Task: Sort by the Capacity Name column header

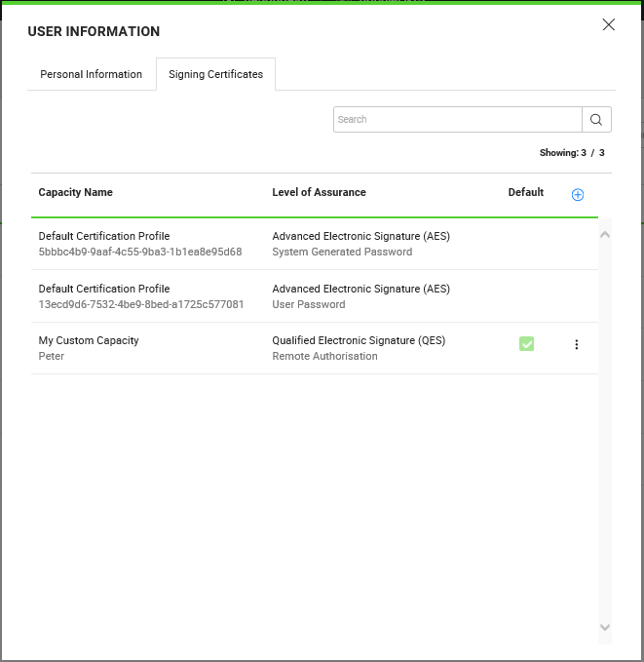Action: pos(75,192)
